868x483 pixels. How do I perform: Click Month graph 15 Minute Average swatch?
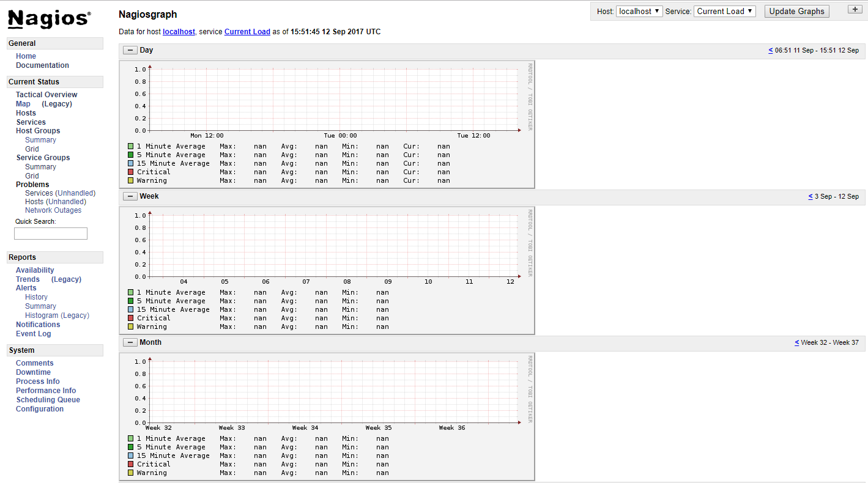coord(130,455)
